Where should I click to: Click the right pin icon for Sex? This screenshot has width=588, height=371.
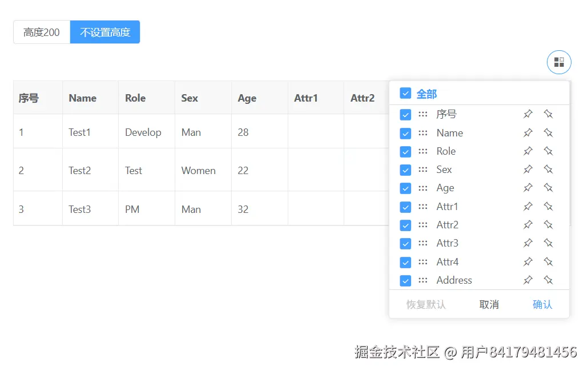(x=548, y=170)
